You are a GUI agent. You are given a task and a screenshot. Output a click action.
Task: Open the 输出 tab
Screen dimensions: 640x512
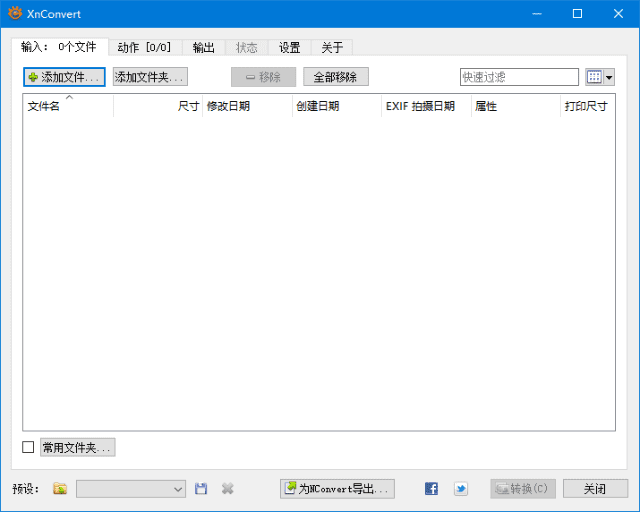point(203,47)
